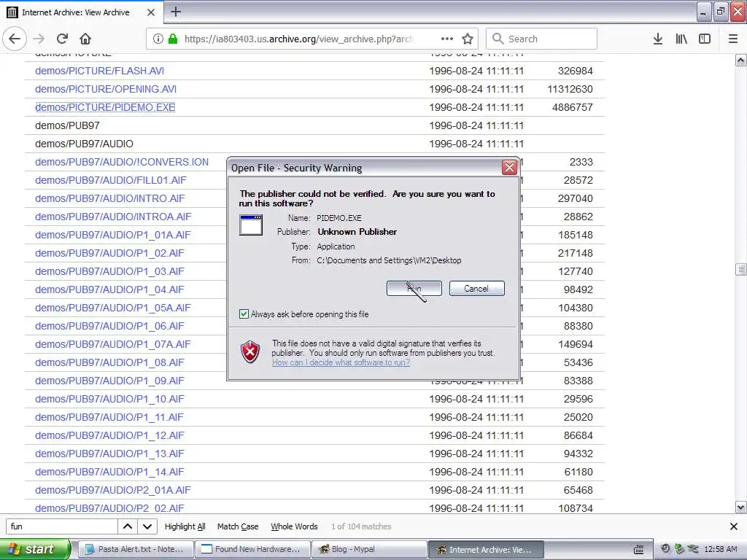The height and width of the screenshot is (560, 747).
Task: Switch to Blog - Mypal taskbar item
Action: coord(368,549)
